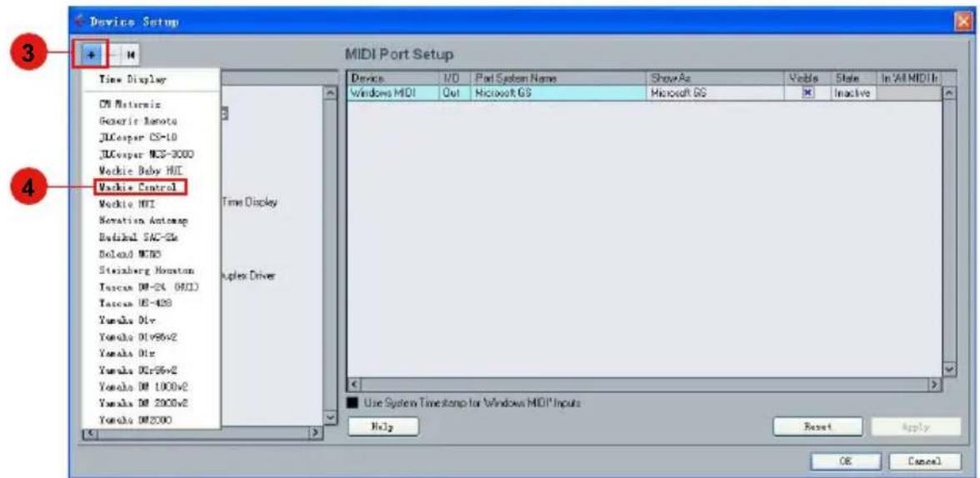Click the Show As column header

(x=716, y=79)
